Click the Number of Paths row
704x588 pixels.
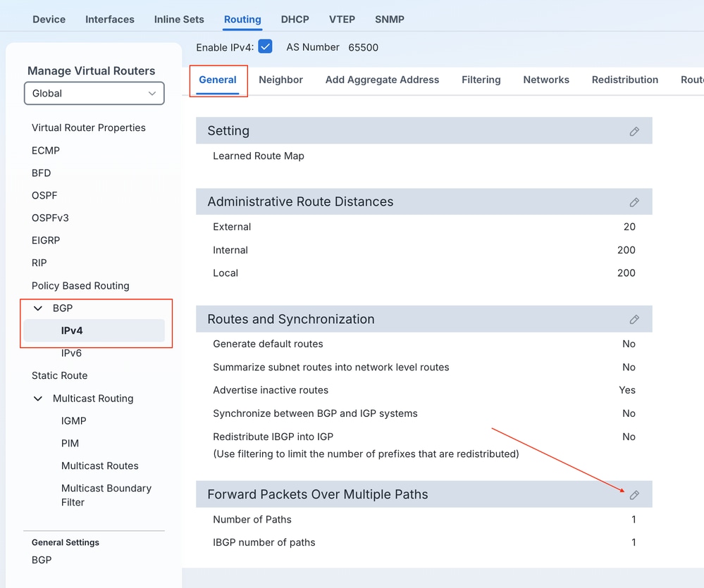tap(424, 520)
